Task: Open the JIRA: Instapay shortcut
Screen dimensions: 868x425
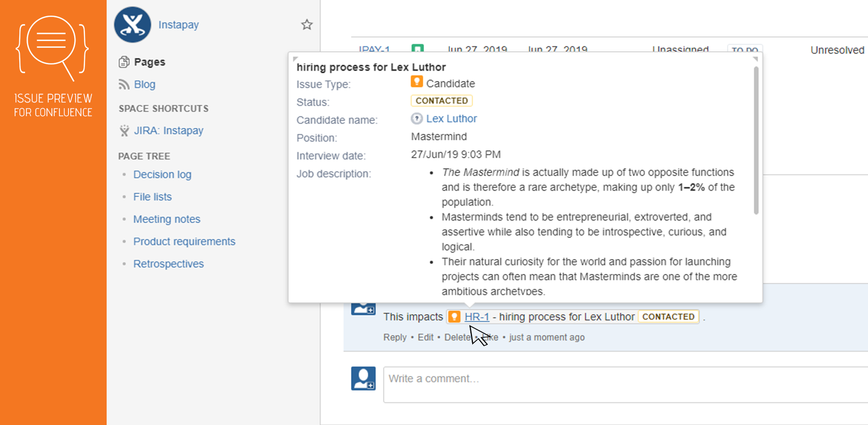Action: [168, 131]
